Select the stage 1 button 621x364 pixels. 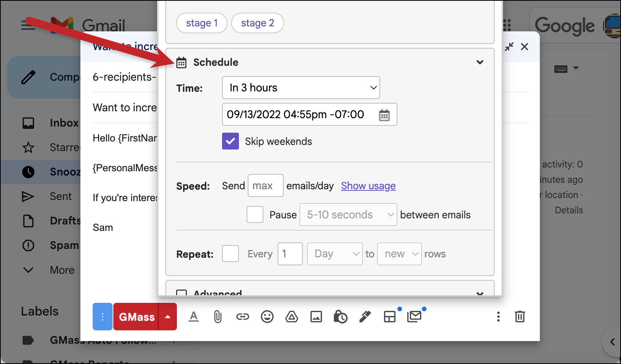[202, 23]
